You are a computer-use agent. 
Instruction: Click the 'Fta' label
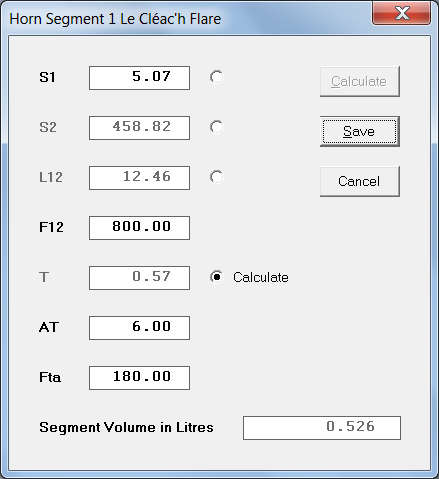[50, 377]
